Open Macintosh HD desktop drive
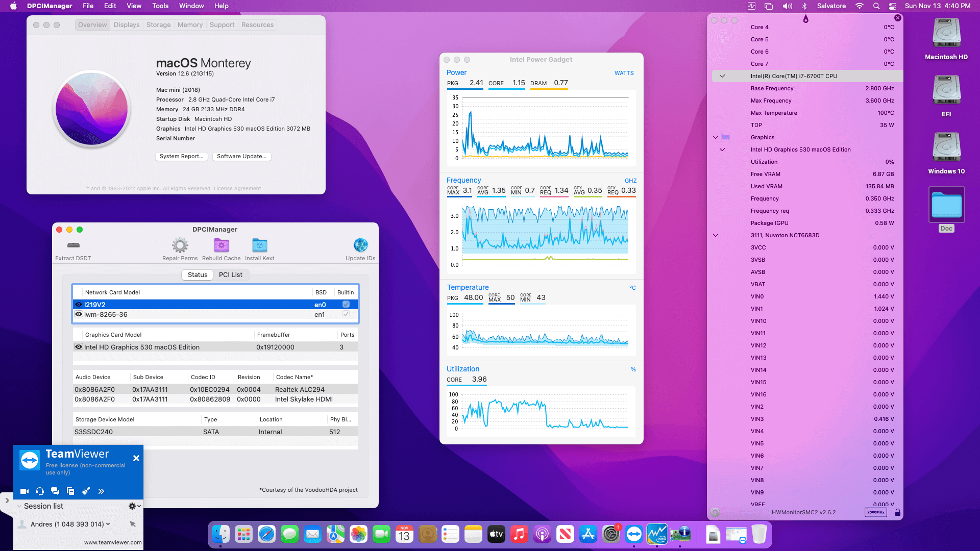980x551 pixels. coord(946,34)
